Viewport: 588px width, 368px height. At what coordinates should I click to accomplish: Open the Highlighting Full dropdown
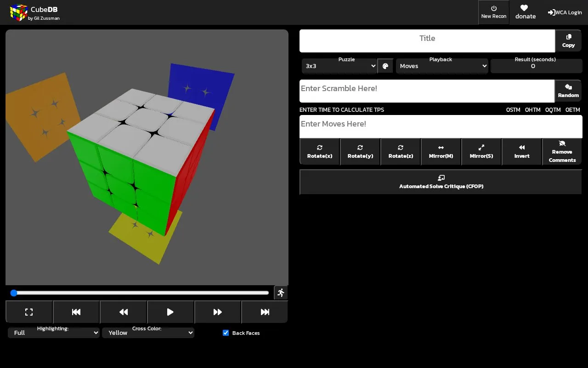tap(54, 332)
